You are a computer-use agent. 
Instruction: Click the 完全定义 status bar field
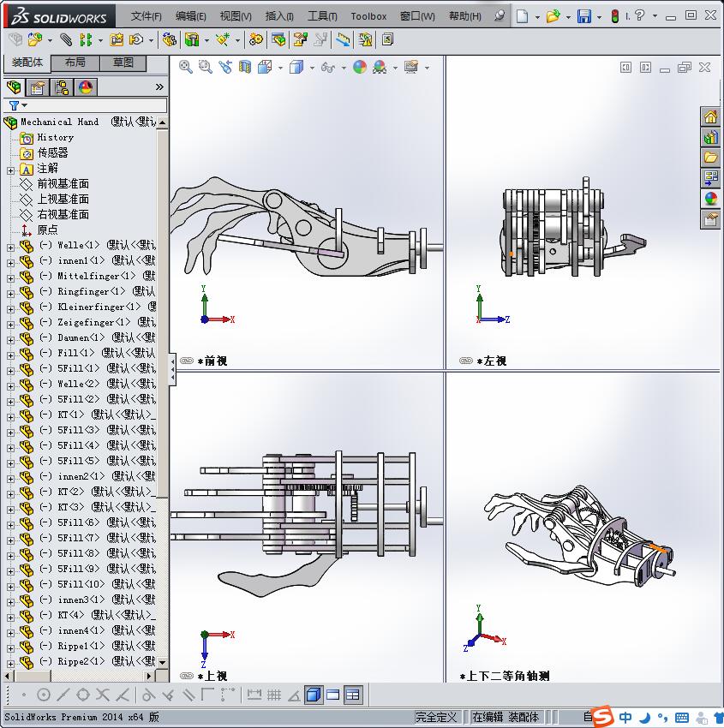pos(437,717)
